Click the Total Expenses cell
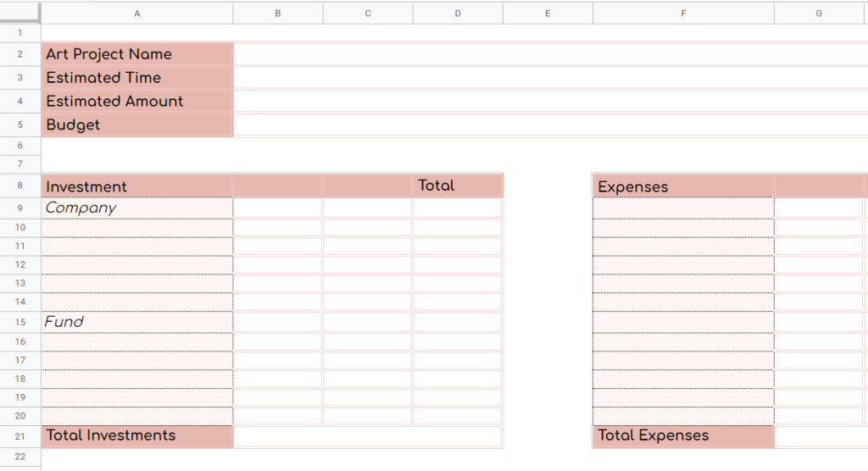 click(x=682, y=435)
